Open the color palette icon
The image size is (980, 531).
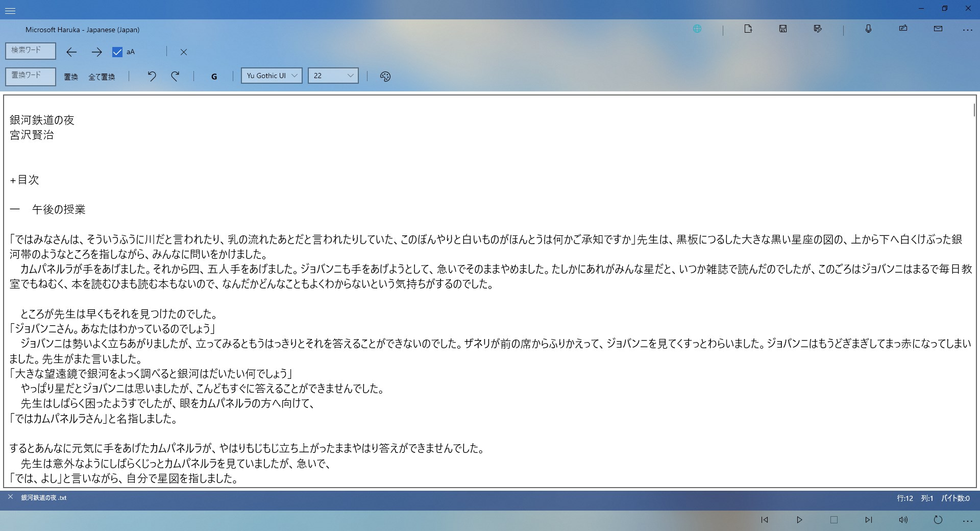385,77
